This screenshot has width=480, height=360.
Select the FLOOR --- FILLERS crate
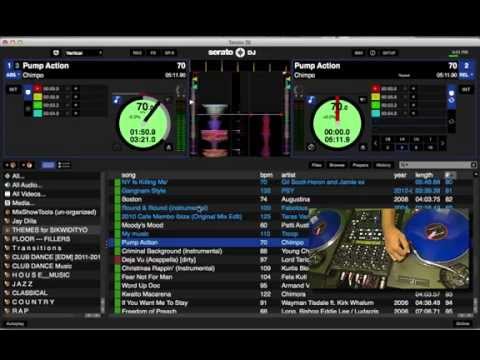[x=52, y=239]
